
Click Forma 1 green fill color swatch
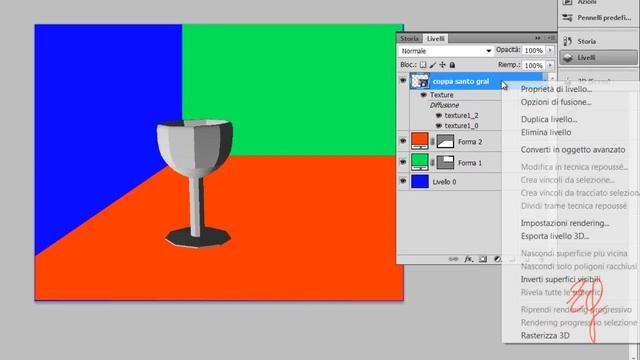[420, 162]
